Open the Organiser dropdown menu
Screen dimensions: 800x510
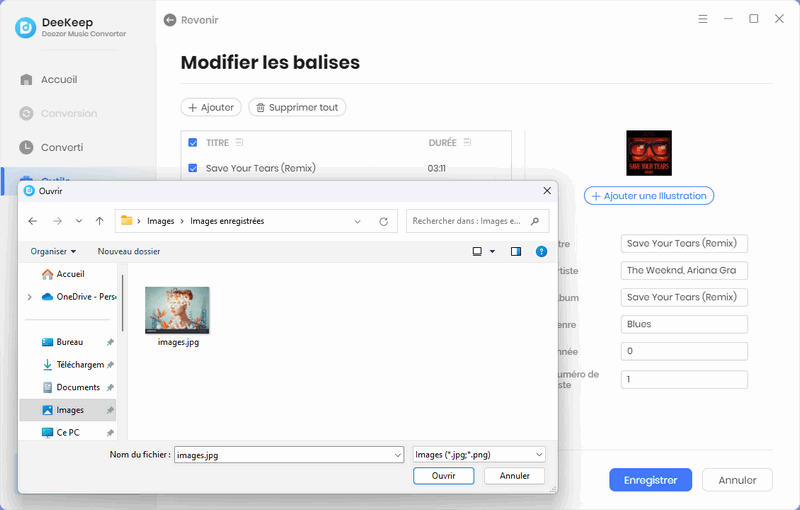click(53, 251)
